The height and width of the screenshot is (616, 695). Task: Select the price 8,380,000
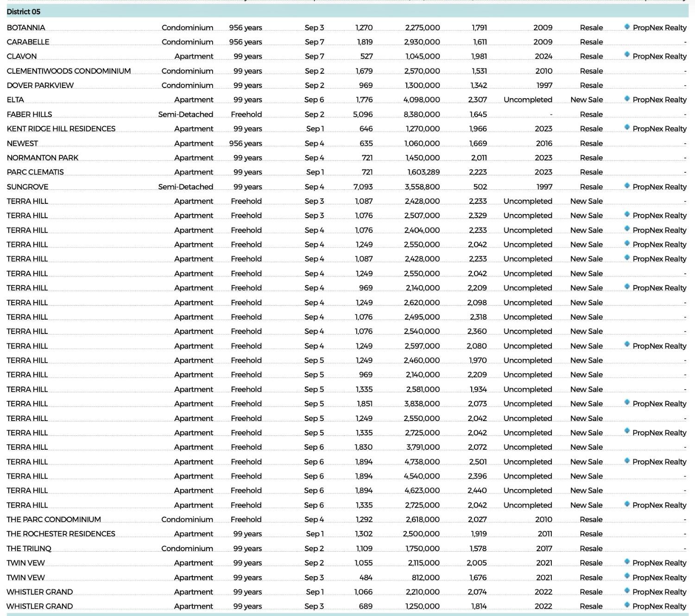pos(422,114)
